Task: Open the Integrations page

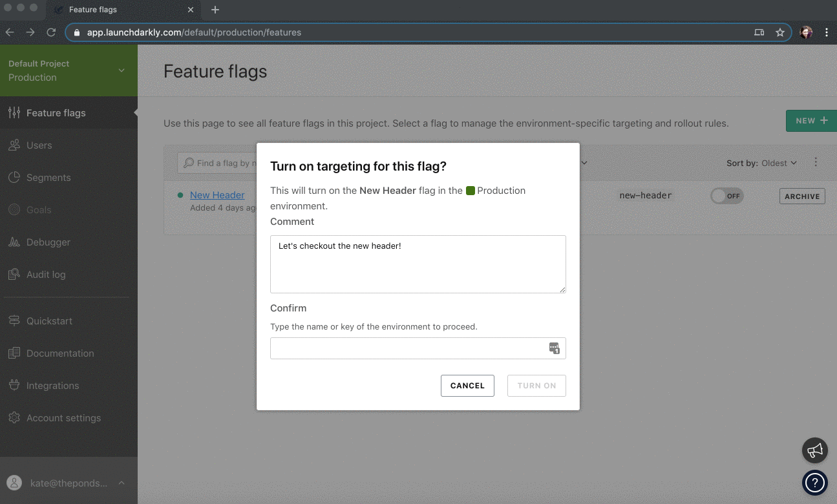Action: [52, 385]
